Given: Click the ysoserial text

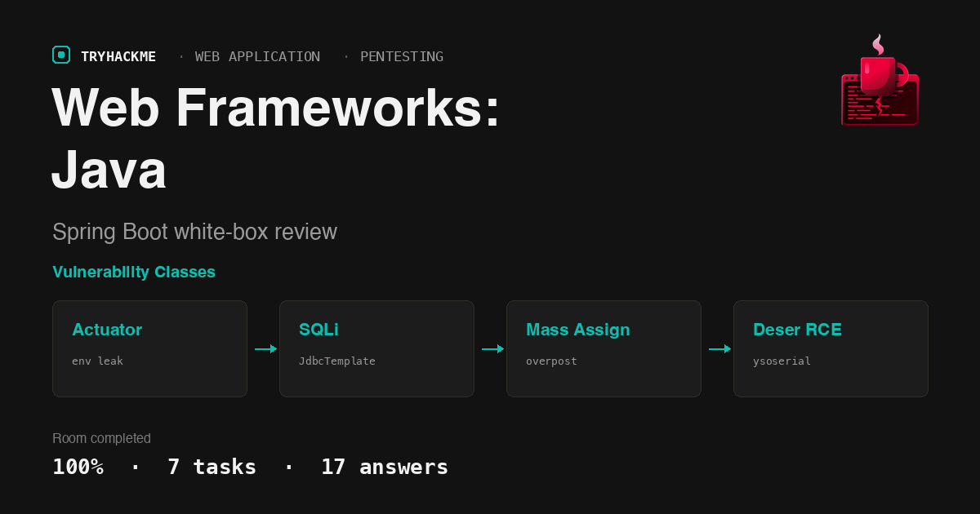Looking at the screenshot, I should click(782, 361).
